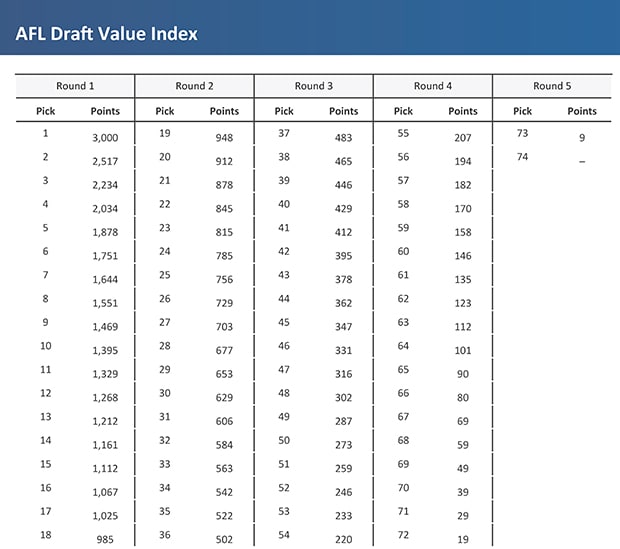The height and width of the screenshot is (549, 620).
Task: Click the points value '3,000'
Action: click(105, 138)
